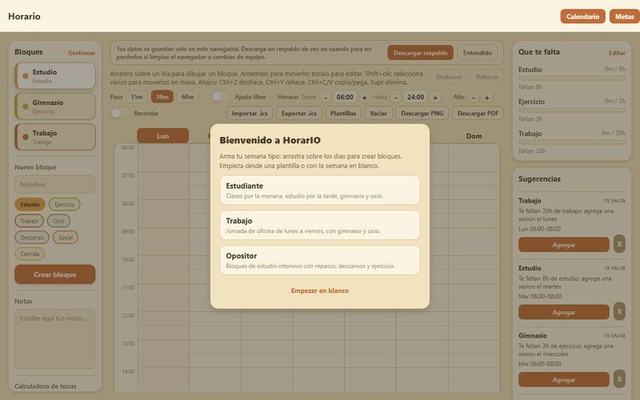Set step size to 30m
Viewport: 640px width, 400px height.
pyautogui.click(x=162, y=97)
